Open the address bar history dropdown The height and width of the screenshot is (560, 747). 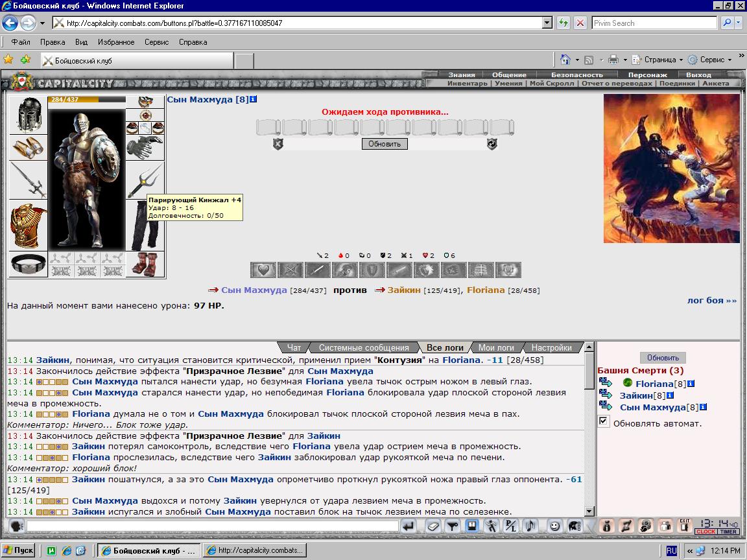547,23
